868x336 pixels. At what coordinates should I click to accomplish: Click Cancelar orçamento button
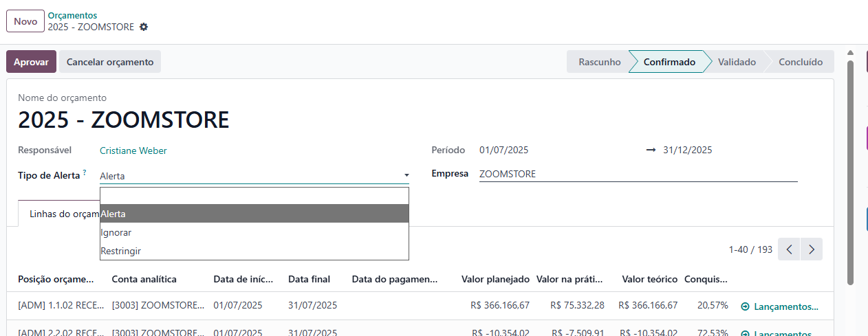[110, 62]
